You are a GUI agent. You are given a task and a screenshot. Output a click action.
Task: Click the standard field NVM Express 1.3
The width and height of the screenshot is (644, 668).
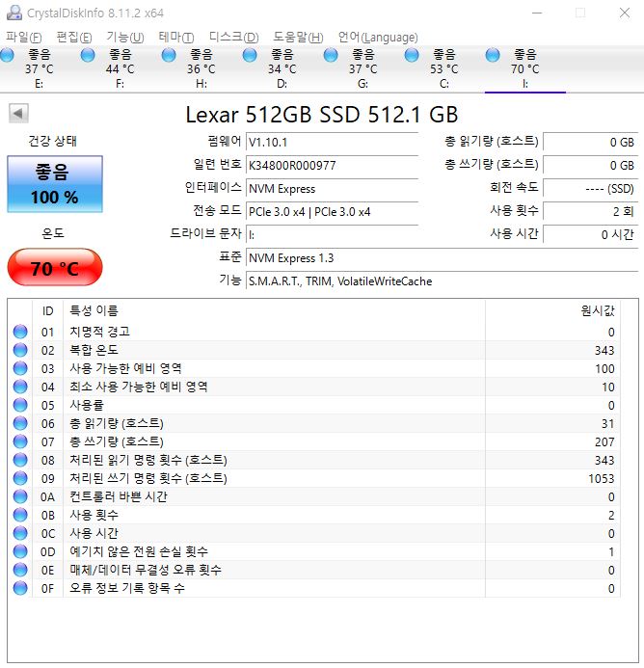point(442,257)
